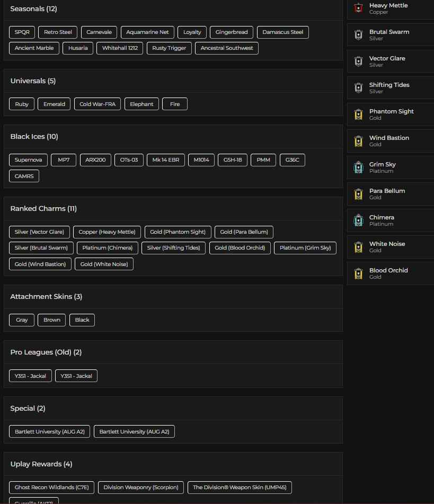This screenshot has height=504, width=434.
Task: Pick the Gray attachment skin swatch
Action: click(x=21, y=320)
